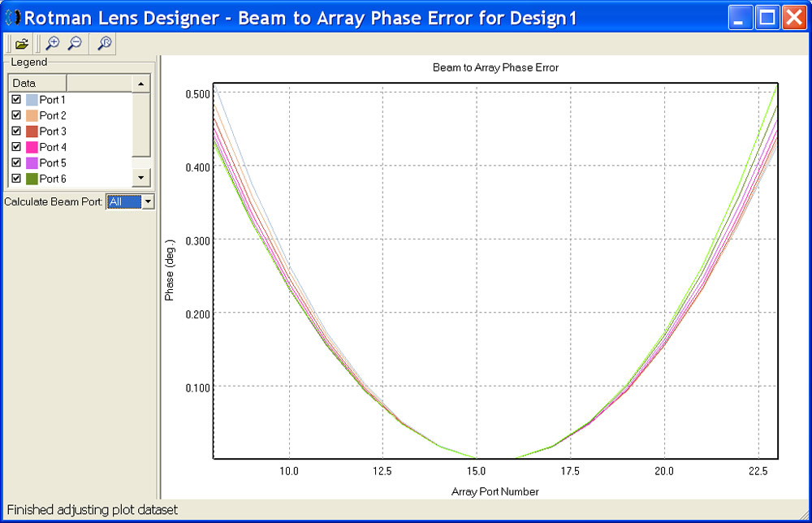Click the 22.5 x-axis tick label
This screenshot has width=812, height=523.
pyautogui.click(x=758, y=471)
